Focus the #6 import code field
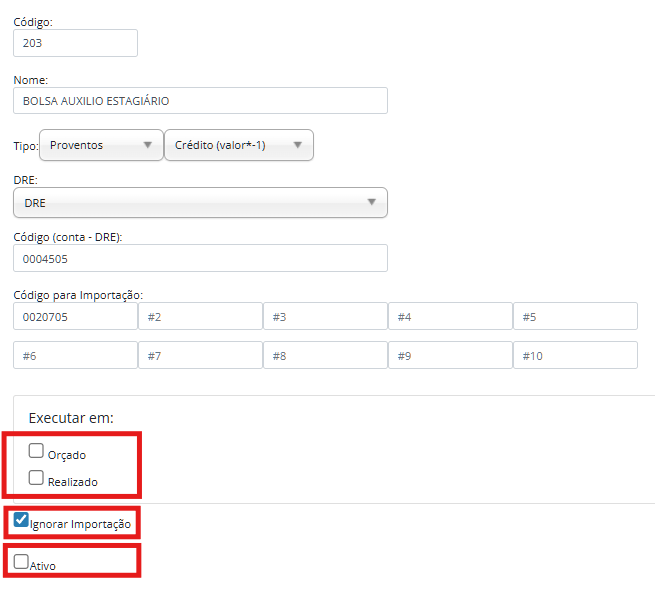Viewport: 655px width, 592px height. [x=75, y=355]
